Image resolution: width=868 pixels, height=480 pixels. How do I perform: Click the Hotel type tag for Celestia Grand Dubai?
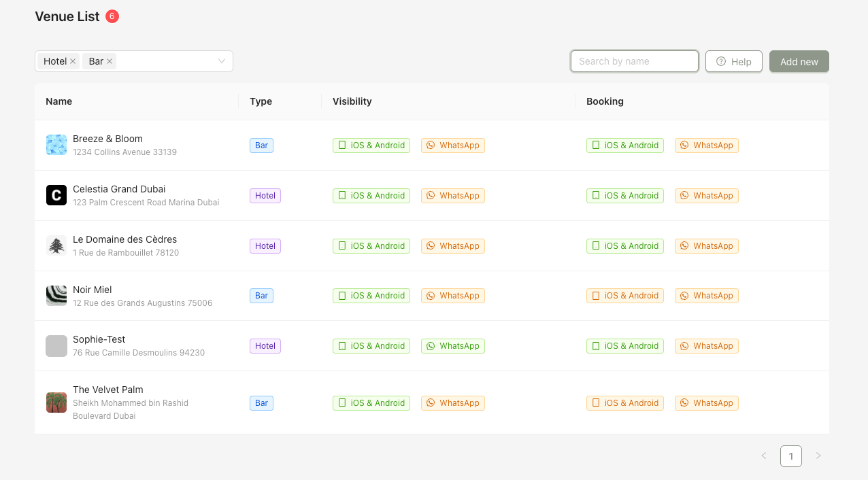pyautogui.click(x=265, y=196)
